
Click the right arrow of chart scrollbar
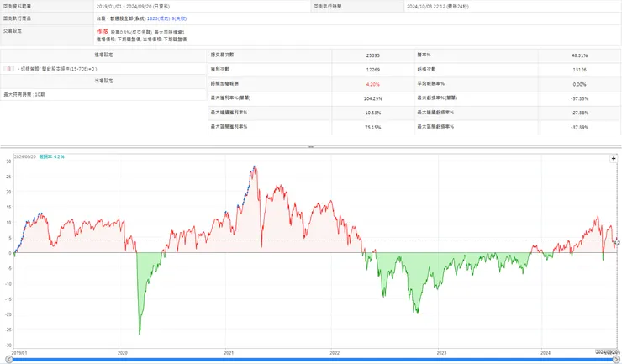[615, 359]
